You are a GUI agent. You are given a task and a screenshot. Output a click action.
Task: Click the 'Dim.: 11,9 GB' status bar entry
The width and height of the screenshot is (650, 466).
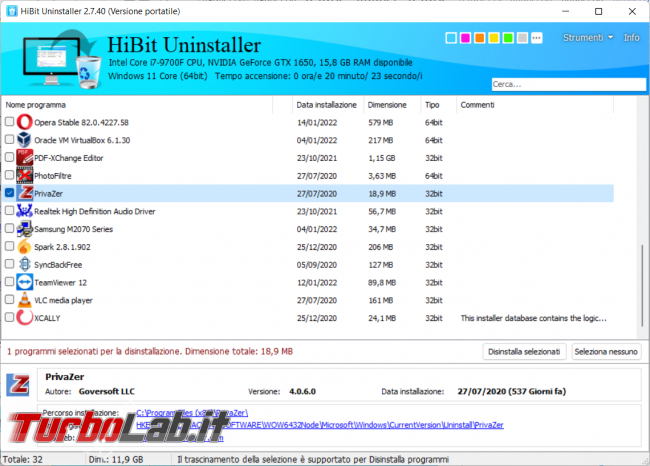click(116, 459)
